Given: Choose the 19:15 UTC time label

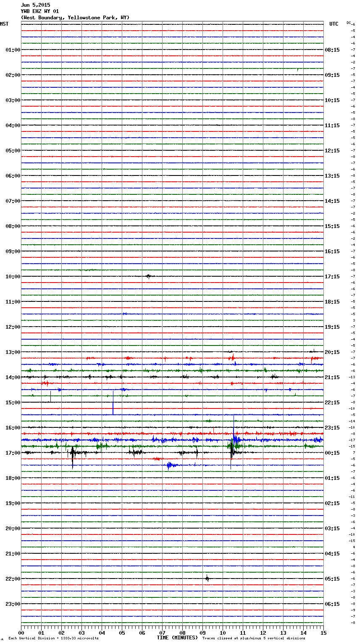Looking at the screenshot, I should click(332, 327).
